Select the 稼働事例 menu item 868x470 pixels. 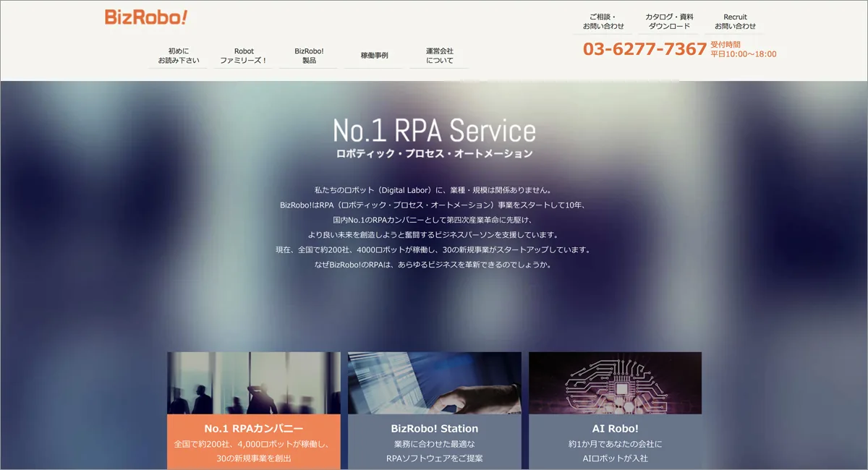click(x=374, y=56)
